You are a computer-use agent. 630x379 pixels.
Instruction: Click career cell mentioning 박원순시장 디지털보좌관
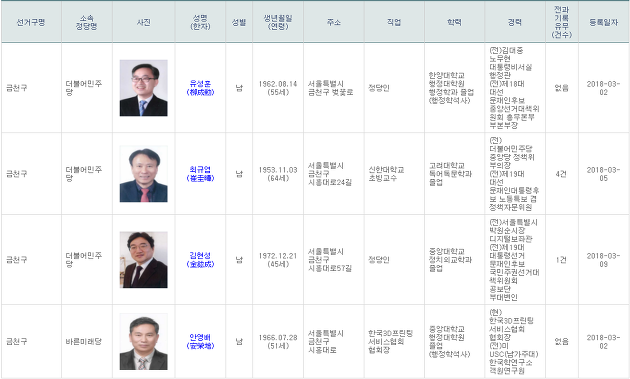[x=514, y=260]
